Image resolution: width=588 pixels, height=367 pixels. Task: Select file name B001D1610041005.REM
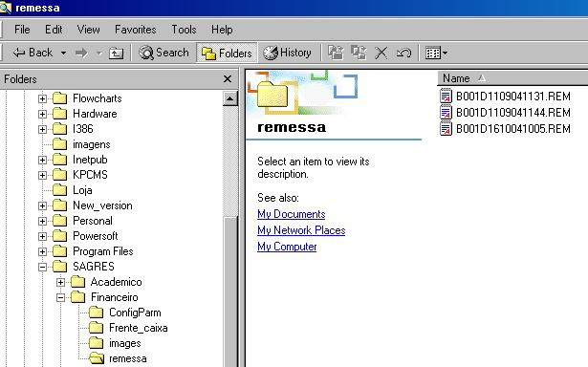pos(513,129)
